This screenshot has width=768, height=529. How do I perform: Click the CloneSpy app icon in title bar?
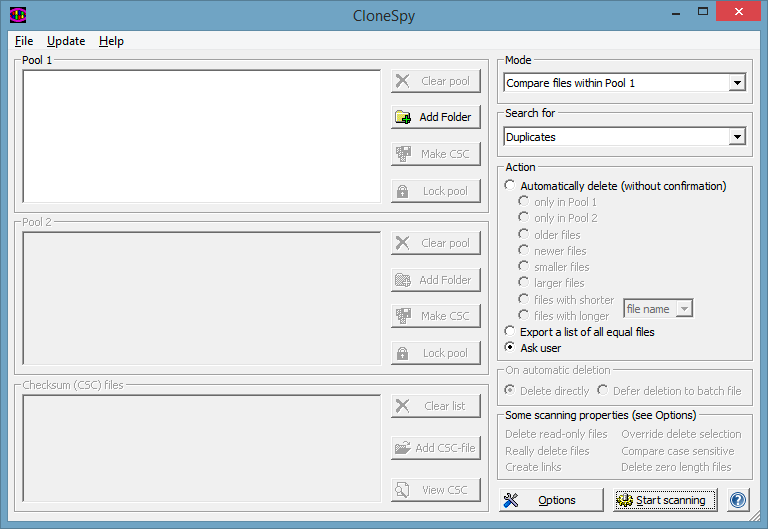tap(18, 15)
